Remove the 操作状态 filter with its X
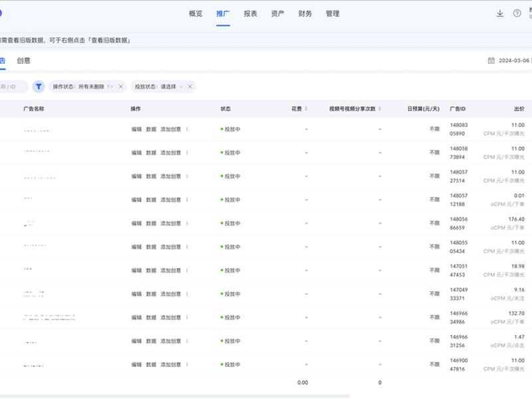Screen dimensions: 532x399 pyautogui.click(x=121, y=86)
